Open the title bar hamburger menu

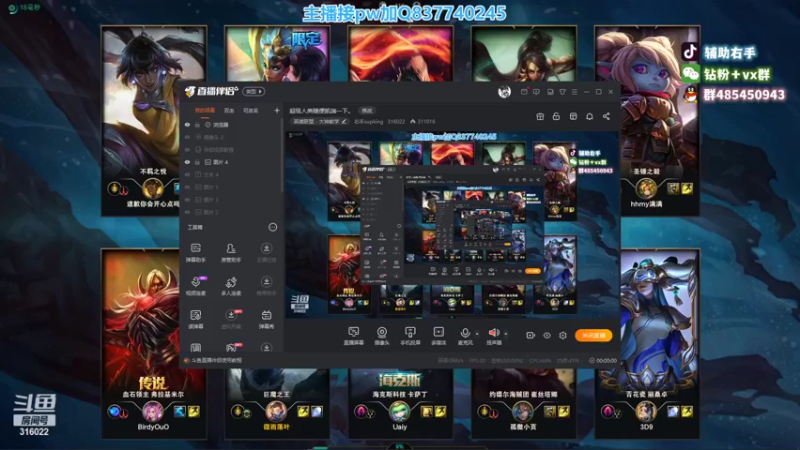click(x=574, y=92)
